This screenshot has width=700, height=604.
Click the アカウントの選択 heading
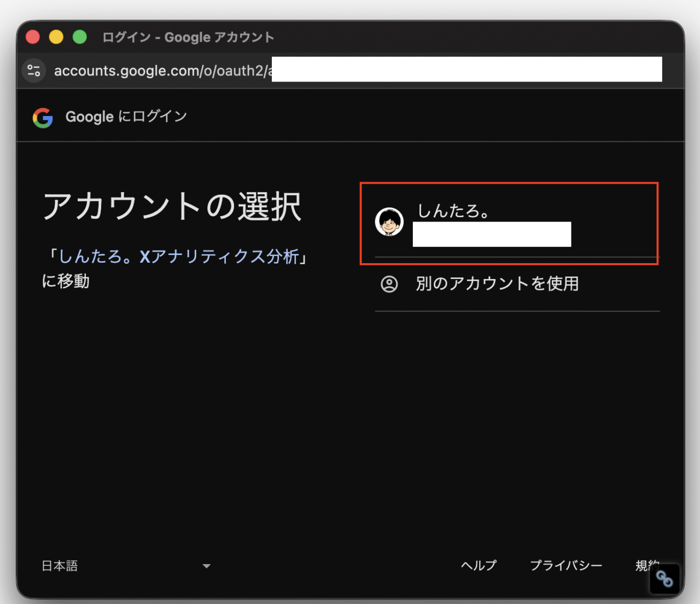coord(172,207)
